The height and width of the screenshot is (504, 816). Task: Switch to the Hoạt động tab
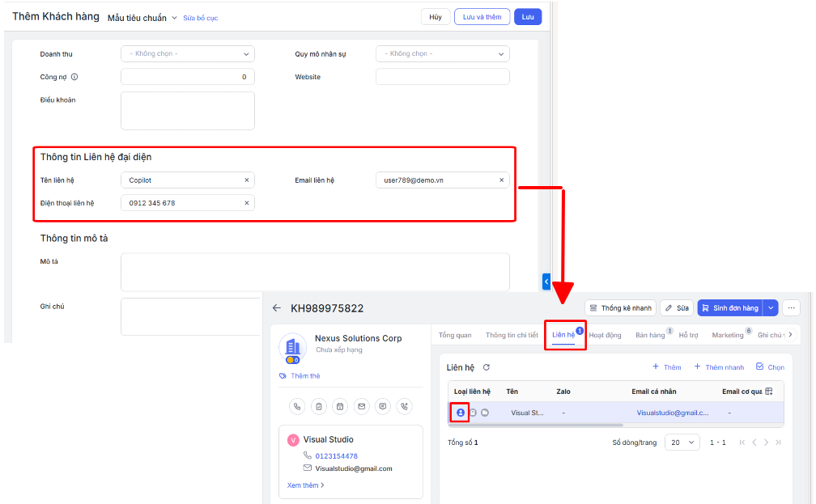[605, 335]
